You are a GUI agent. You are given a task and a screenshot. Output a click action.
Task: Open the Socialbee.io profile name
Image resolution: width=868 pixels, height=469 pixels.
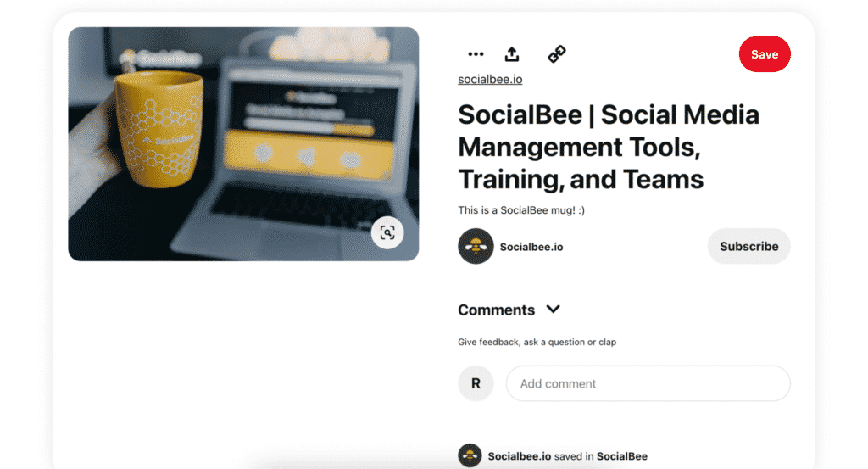(x=531, y=247)
